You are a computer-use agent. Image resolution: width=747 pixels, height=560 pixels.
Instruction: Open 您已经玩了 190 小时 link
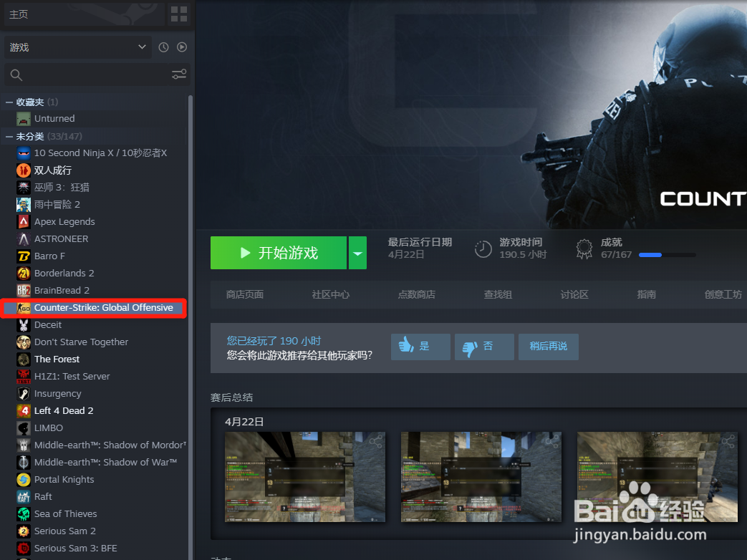pos(274,341)
